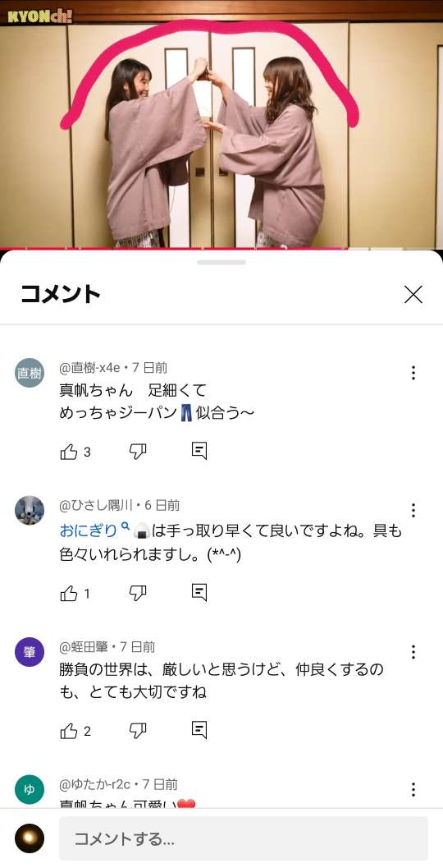
Task: Open three-dot menu on ひさし隅川's comment
Action: [x=413, y=511]
